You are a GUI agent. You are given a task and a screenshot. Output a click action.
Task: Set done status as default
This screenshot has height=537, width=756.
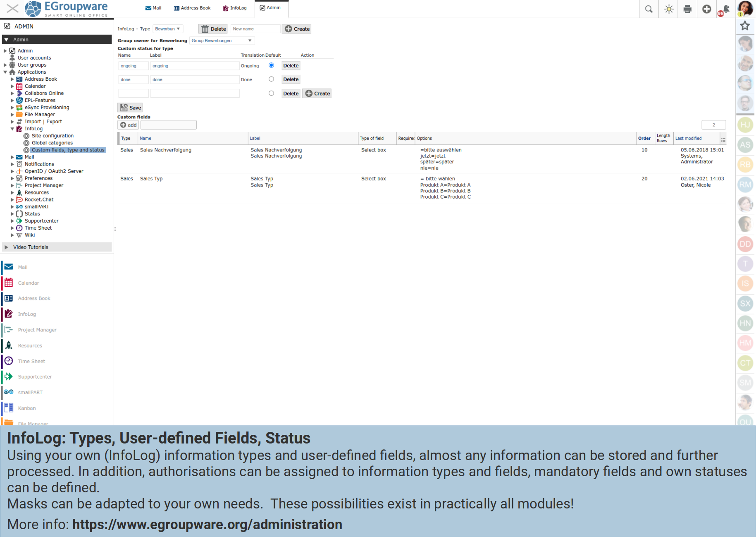pos(271,79)
